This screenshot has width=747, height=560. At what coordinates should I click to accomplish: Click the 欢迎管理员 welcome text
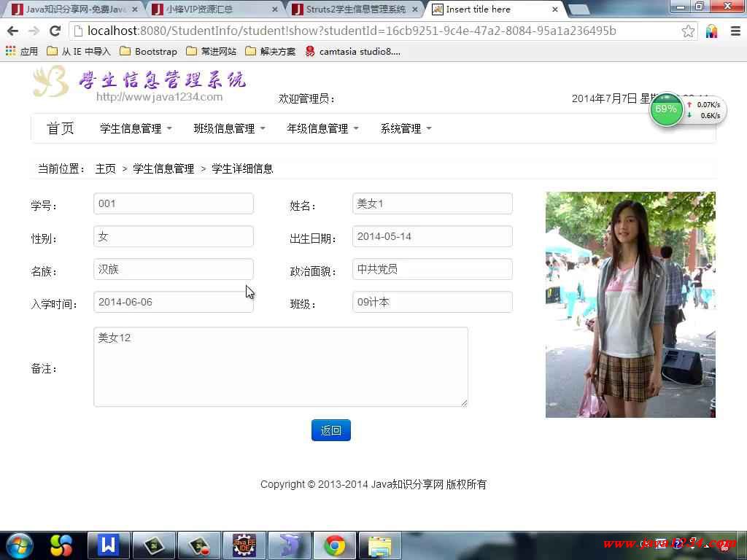[307, 98]
